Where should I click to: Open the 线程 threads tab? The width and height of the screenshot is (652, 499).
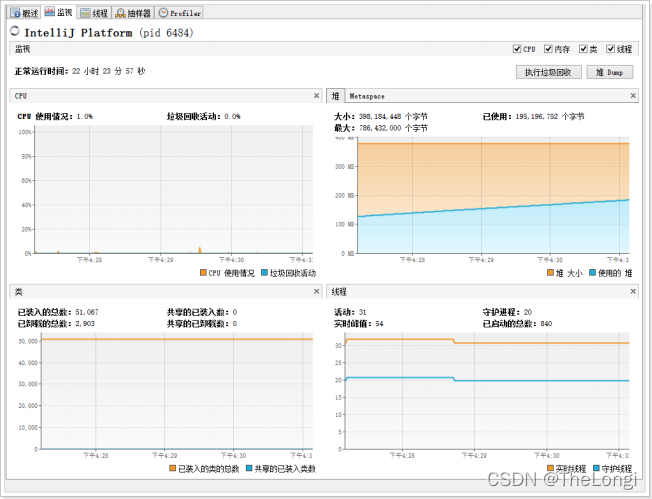click(x=94, y=13)
